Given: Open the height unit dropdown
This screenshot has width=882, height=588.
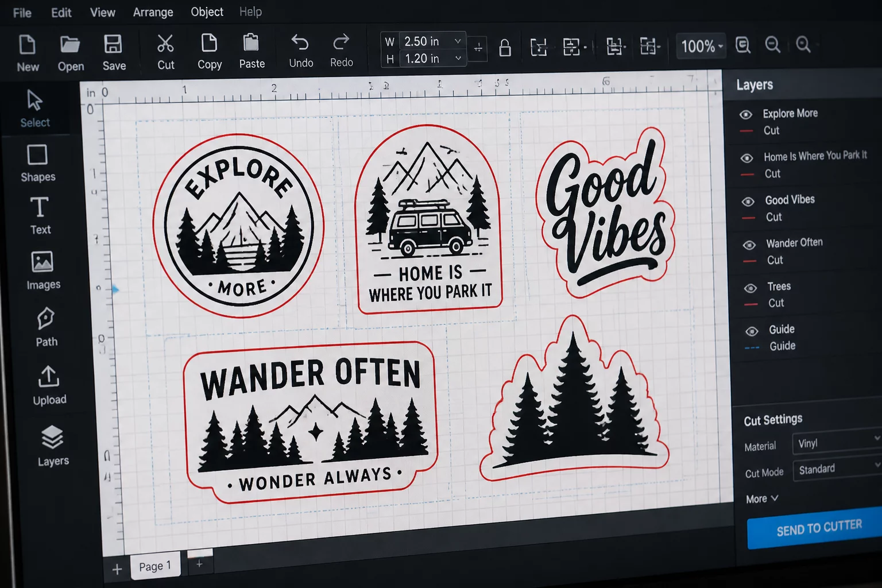Looking at the screenshot, I should click(x=458, y=58).
